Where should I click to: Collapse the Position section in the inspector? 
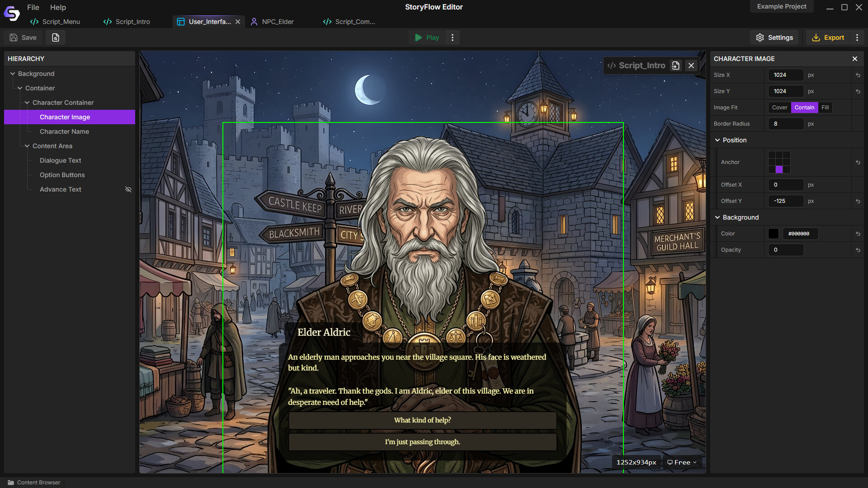(718, 140)
